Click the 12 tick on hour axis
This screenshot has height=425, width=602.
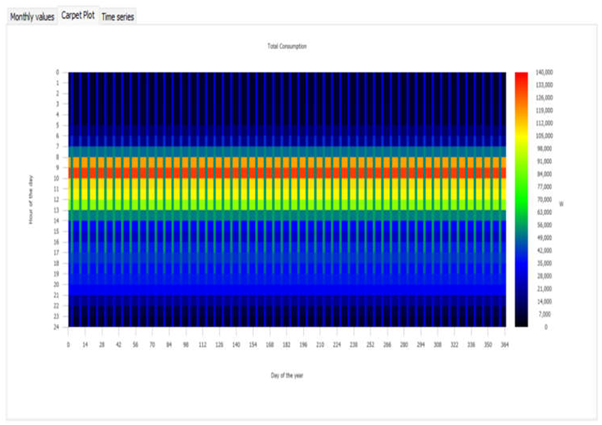pos(58,199)
